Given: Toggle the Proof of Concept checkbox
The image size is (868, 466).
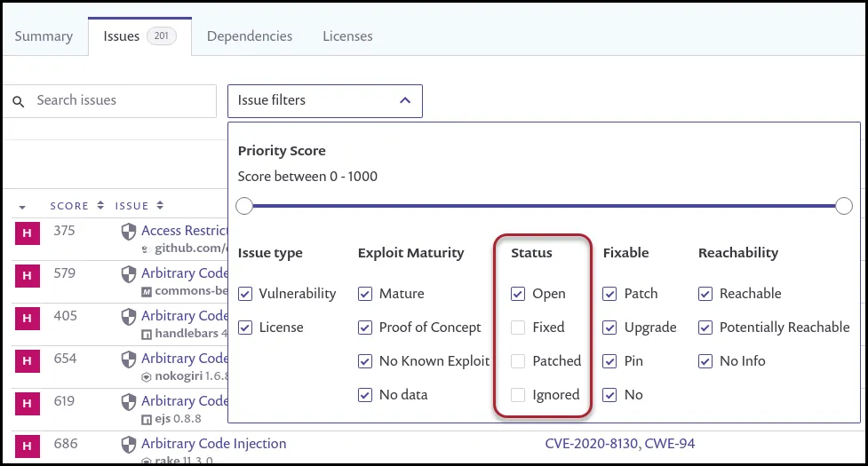Looking at the screenshot, I should (365, 328).
